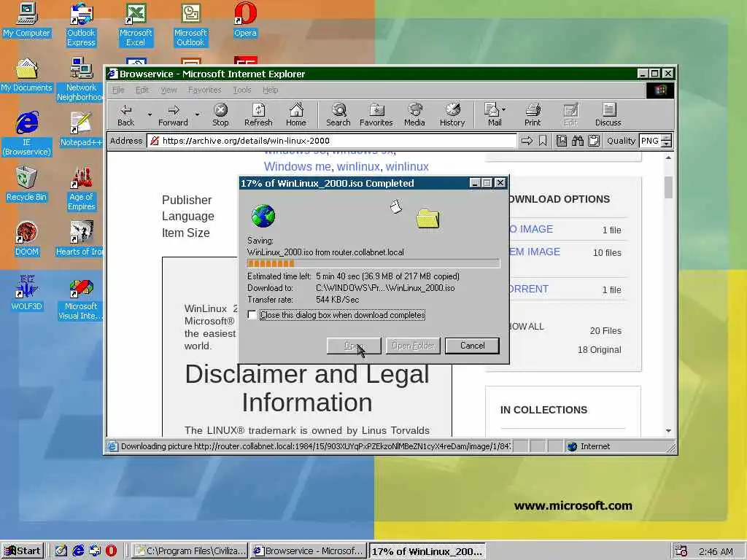The image size is (747, 560).
Task: Open the TORRENT download option link
Action: coord(528,289)
